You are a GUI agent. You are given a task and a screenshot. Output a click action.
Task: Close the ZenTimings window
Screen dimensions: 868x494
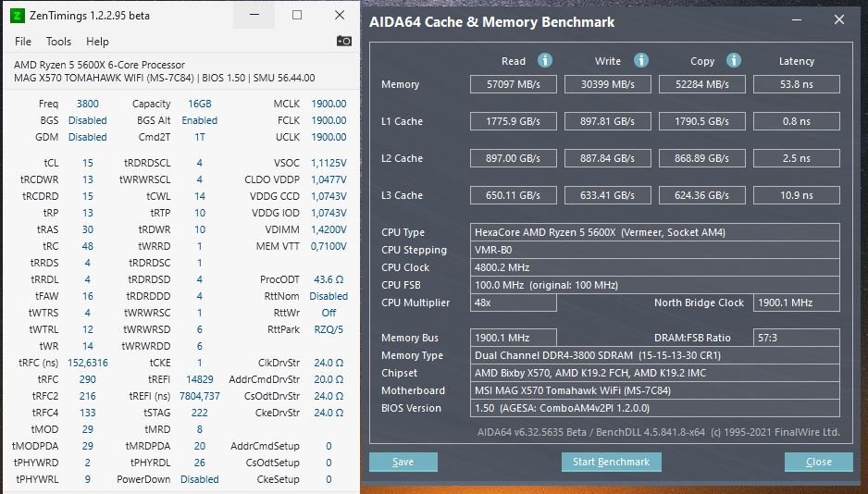pyautogui.click(x=340, y=15)
